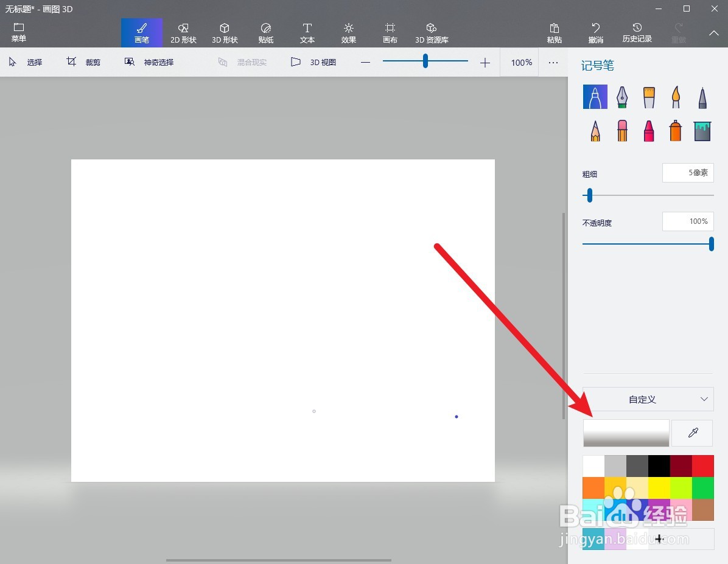Select the Crayon tool

tap(649, 130)
